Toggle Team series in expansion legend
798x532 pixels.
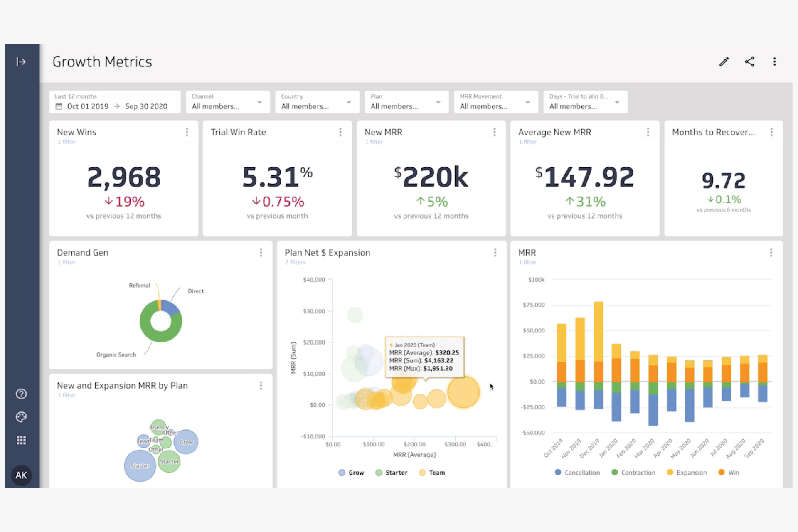pos(432,473)
